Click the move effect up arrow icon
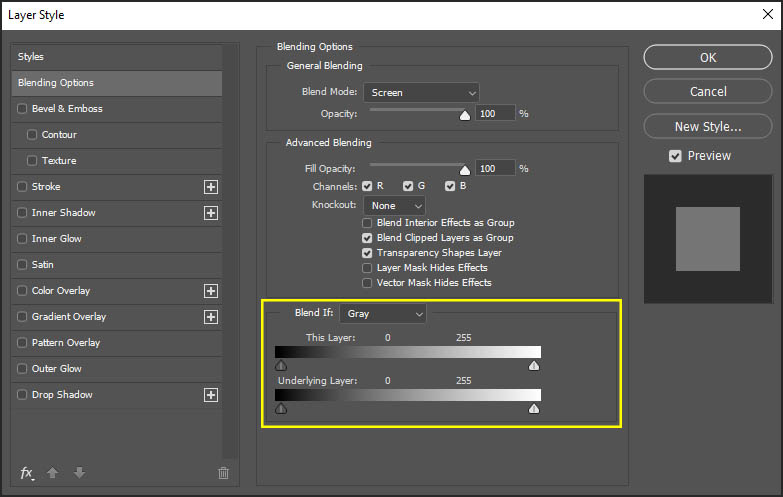Viewport: 783px width, 497px height. click(54, 473)
